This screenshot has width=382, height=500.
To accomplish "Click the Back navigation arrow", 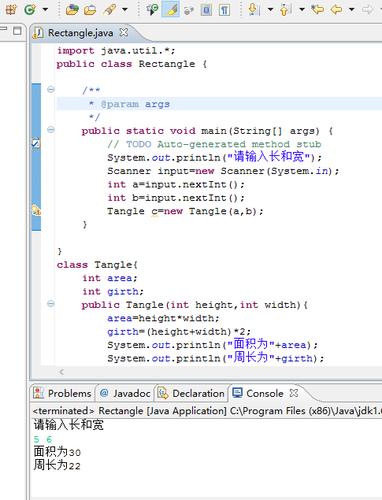I will coord(337,9).
